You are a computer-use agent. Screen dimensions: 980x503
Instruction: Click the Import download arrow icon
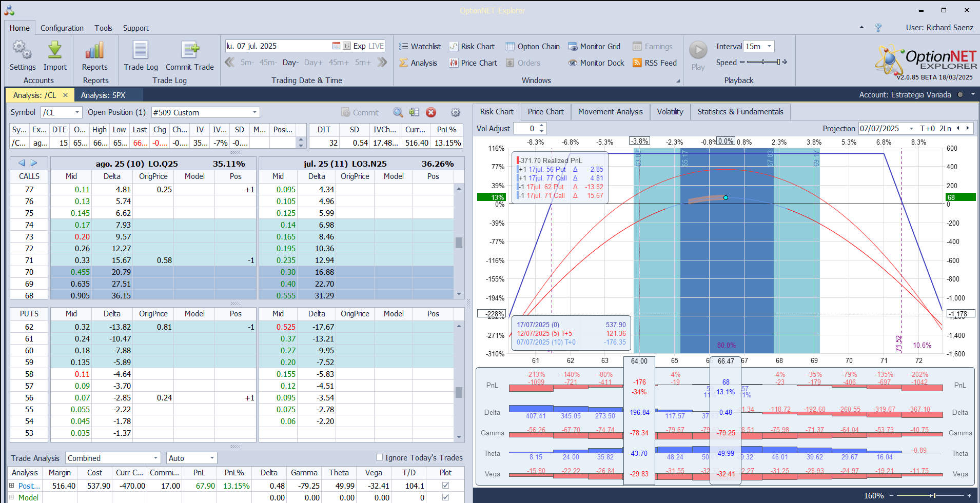pos(55,50)
